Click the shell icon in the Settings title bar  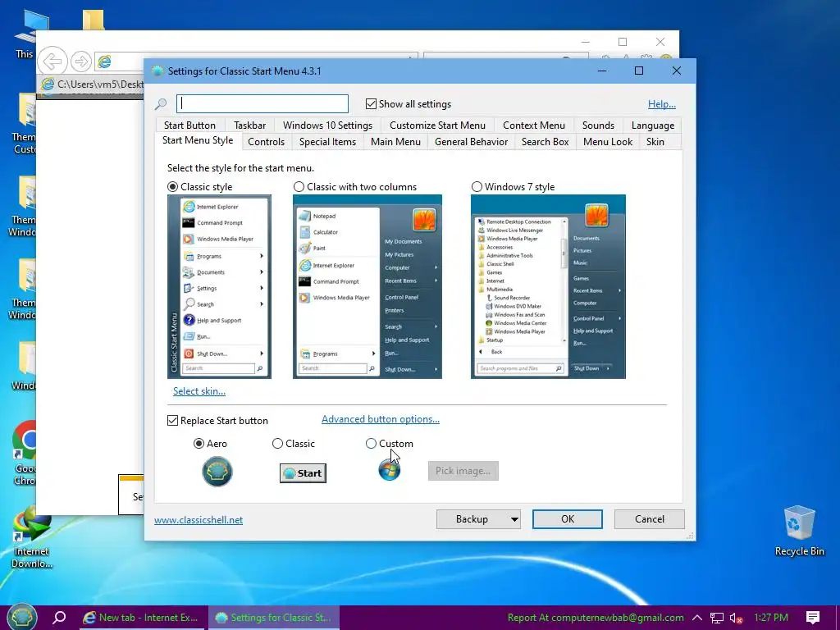[157, 71]
